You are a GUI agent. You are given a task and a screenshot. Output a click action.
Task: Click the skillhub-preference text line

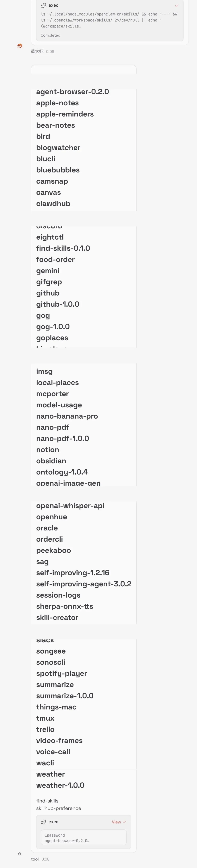[59, 808]
